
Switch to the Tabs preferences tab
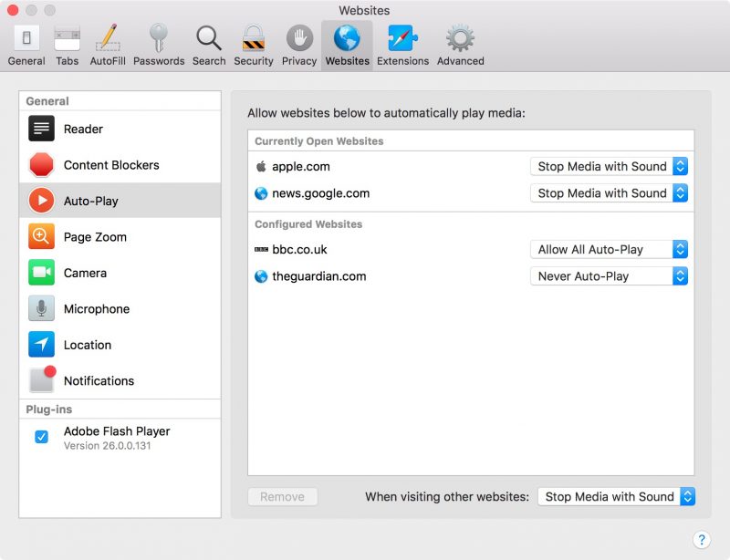[x=67, y=45]
